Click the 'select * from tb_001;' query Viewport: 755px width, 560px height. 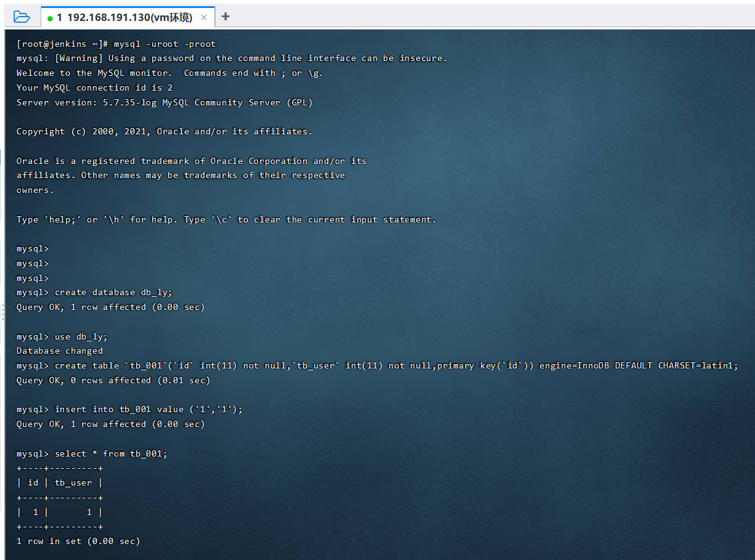coord(111,454)
